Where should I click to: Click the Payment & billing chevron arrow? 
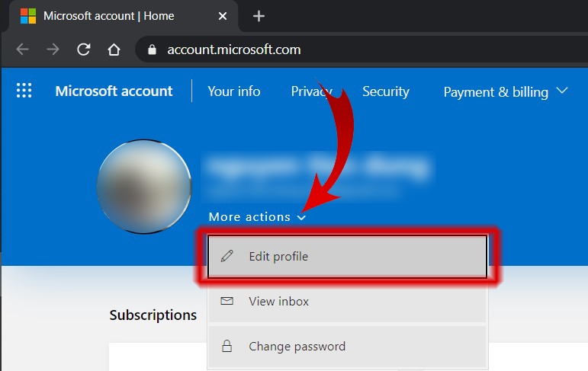[562, 91]
